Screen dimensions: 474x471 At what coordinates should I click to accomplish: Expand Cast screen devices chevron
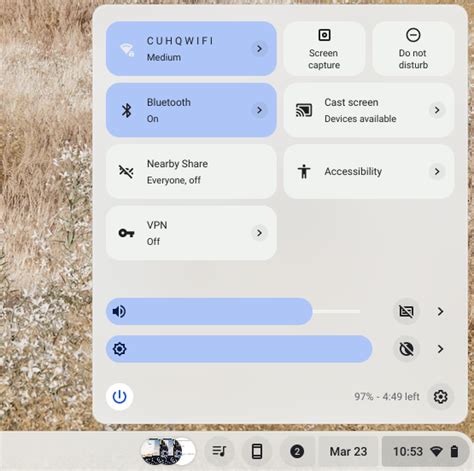pos(437,110)
